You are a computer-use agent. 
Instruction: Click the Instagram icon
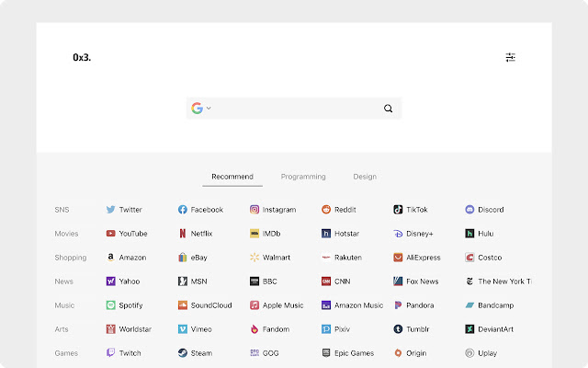tap(254, 210)
